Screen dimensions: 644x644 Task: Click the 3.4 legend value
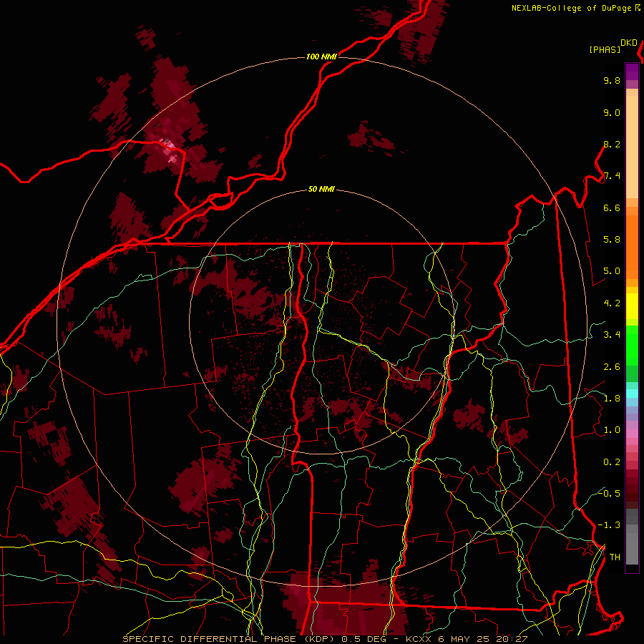point(612,335)
